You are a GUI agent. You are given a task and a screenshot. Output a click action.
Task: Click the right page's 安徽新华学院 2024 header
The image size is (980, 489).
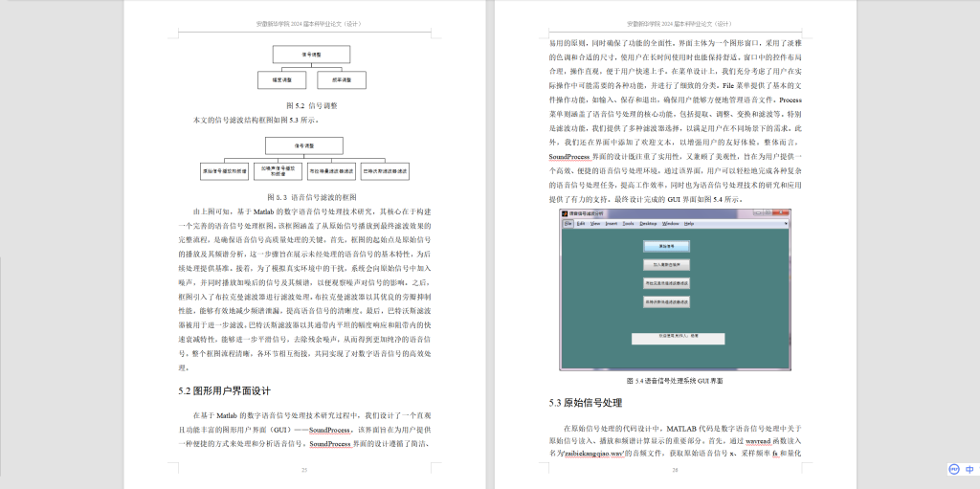pyautogui.click(x=680, y=24)
